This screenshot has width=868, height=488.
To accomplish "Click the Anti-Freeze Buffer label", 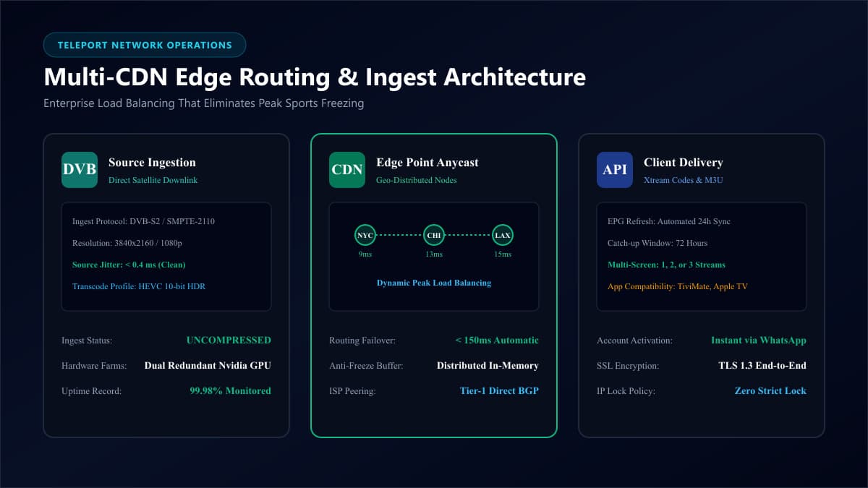I will (x=366, y=366).
